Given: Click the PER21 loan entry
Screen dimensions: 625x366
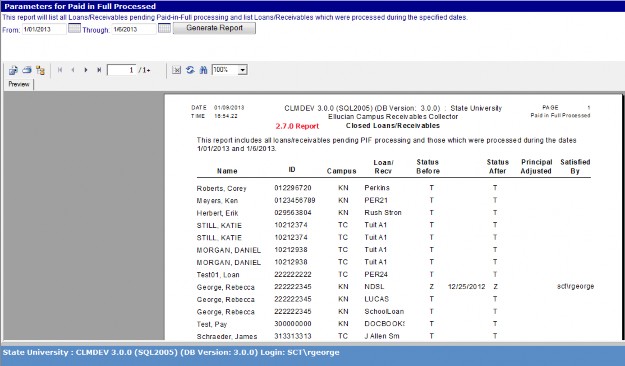Looking at the screenshot, I should tap(376, 200).
